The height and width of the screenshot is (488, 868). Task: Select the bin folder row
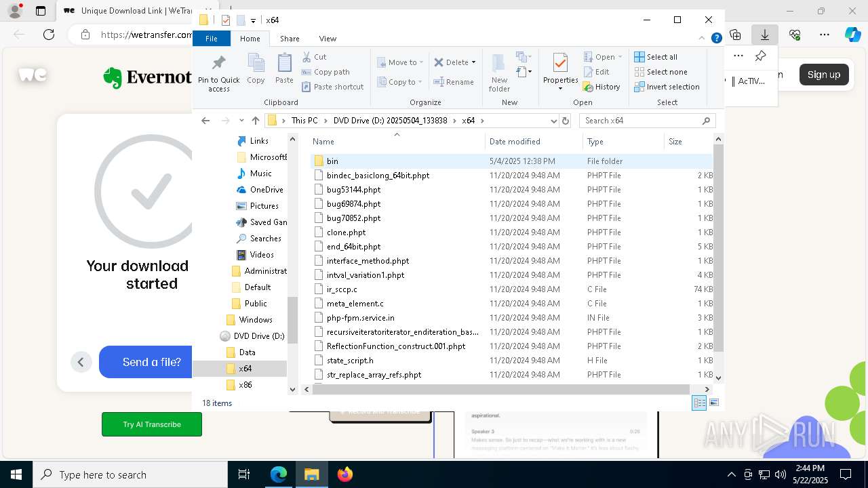click(511, 161)
